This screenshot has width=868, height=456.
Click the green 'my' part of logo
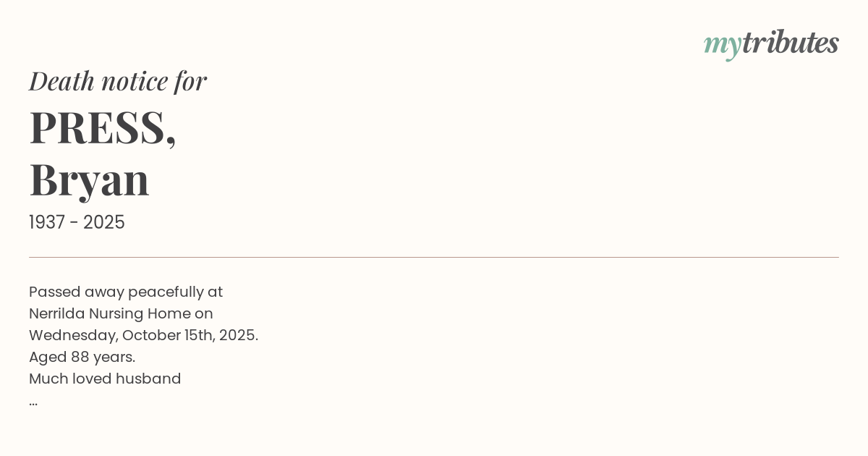pos(722,45)
